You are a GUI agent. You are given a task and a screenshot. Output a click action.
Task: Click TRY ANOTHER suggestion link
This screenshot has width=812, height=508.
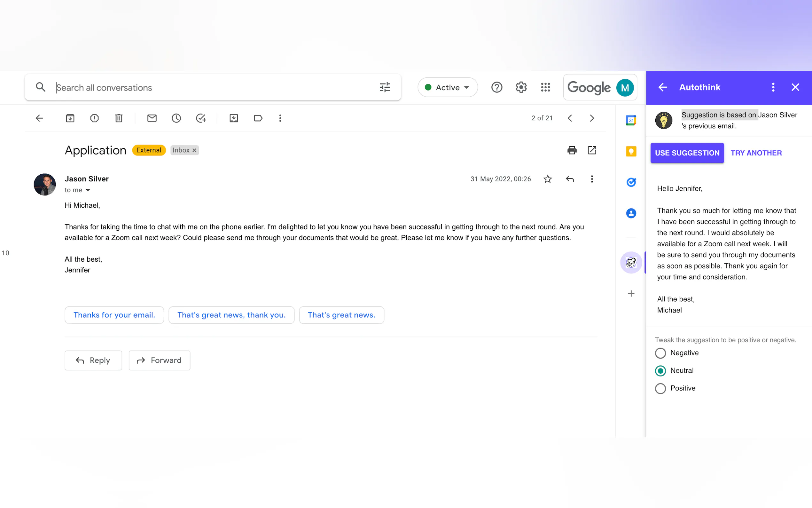756,153
